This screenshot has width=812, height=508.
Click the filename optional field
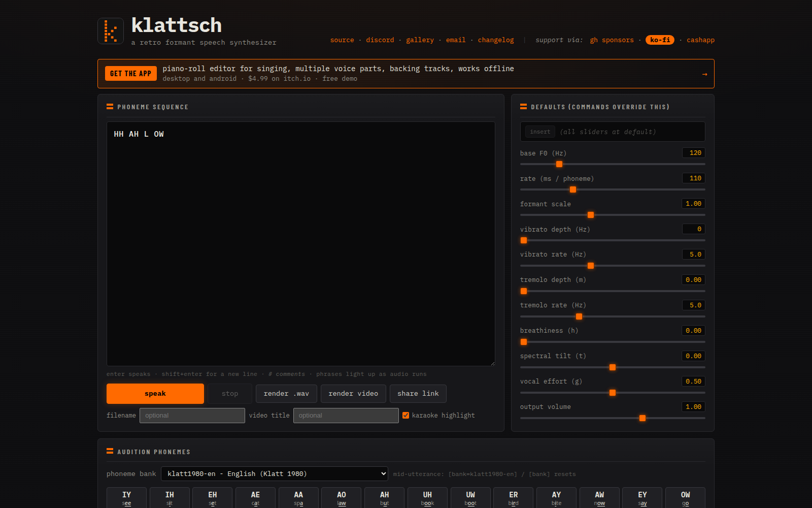point(192,416)
